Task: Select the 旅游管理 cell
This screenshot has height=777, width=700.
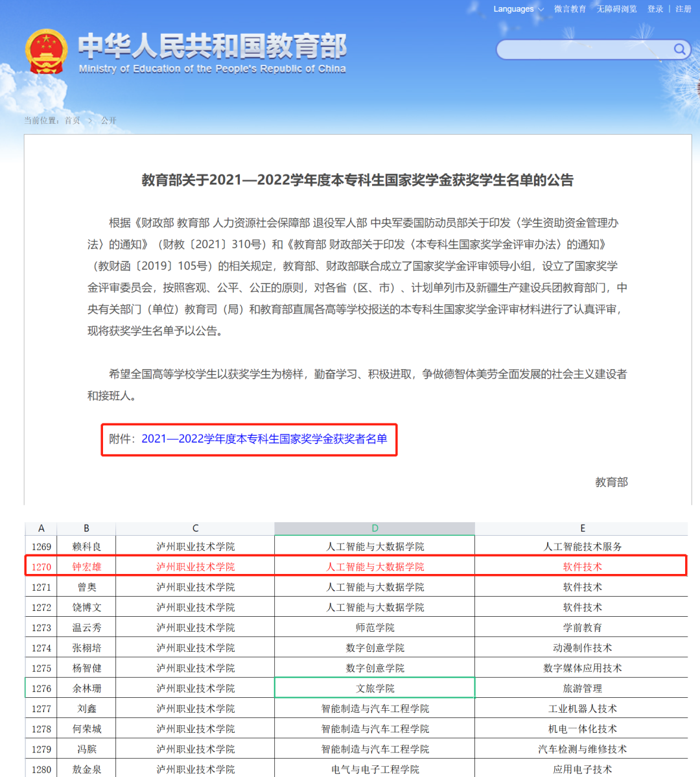Action: [582, 687]
